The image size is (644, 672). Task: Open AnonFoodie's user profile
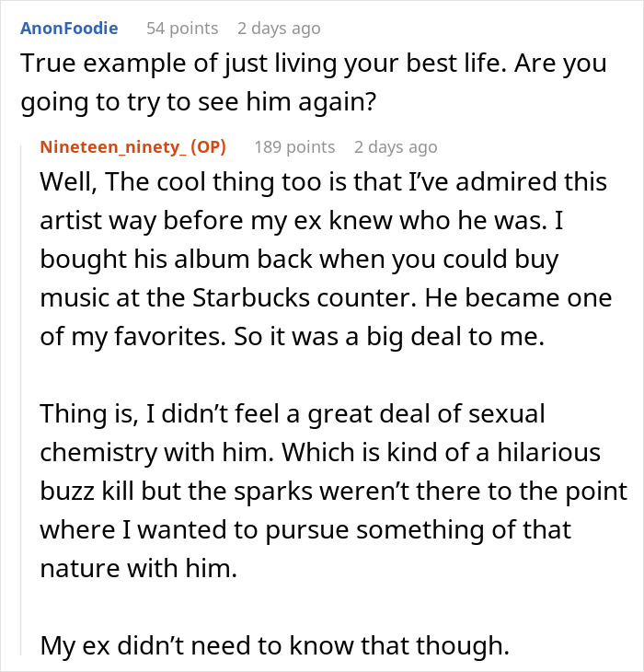click(x=69, y=29)
